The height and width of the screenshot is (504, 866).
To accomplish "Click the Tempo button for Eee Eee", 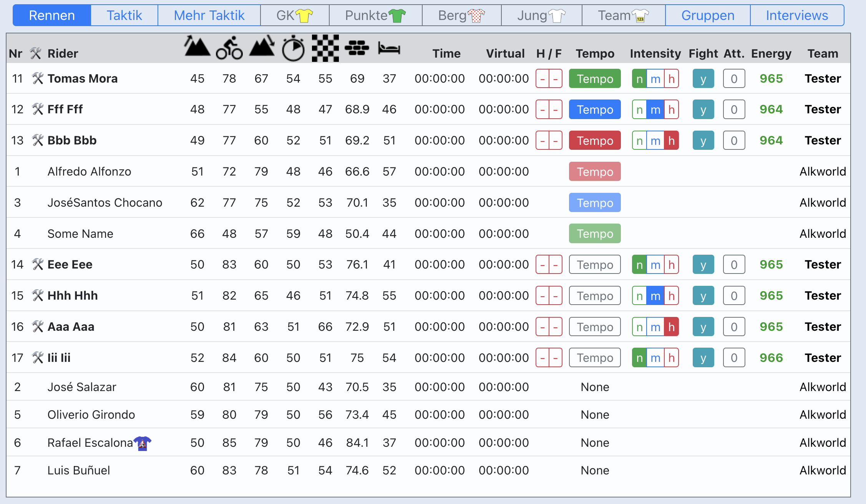I will (595, 265).
